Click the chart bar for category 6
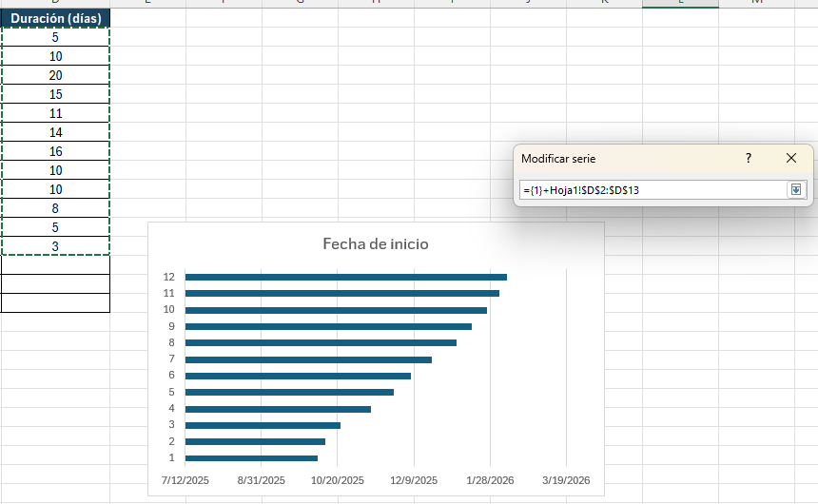Image resolution: width=818 pixels, height=504 pixels. [x=298, y=376]
